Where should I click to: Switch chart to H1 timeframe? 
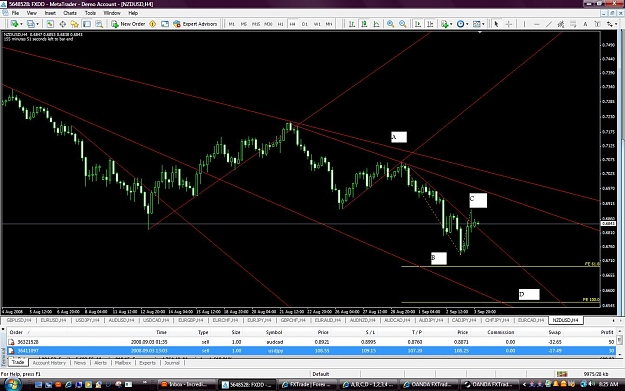point(281,24)
